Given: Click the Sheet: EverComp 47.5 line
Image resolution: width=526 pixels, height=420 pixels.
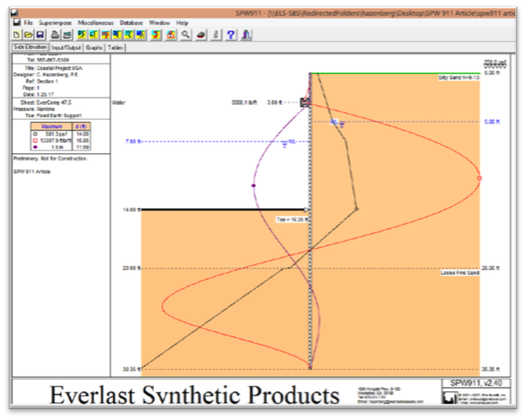Looking at the screenshot, I should 45,103.
